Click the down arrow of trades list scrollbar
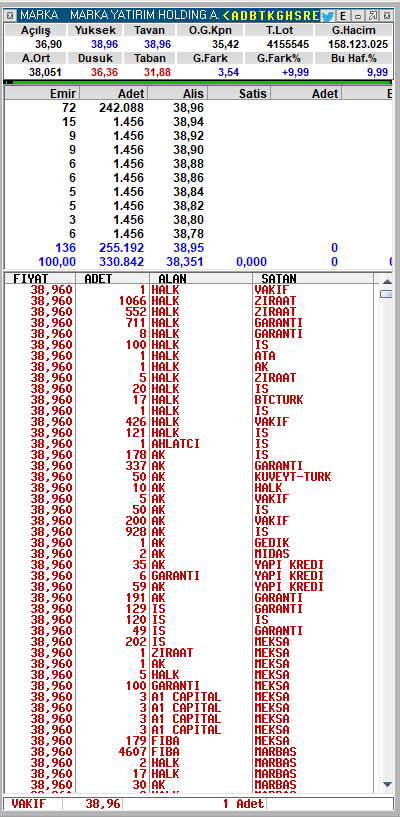400x817 pixels. coord(386,784)
